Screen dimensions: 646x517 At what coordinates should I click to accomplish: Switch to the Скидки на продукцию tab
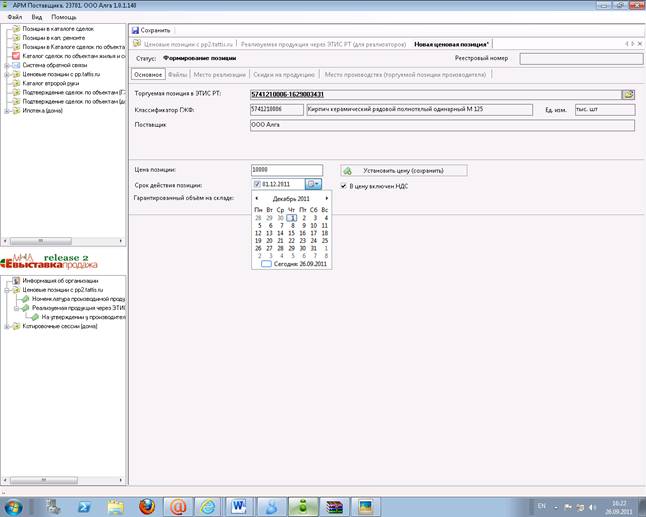[x=284, y=75]
